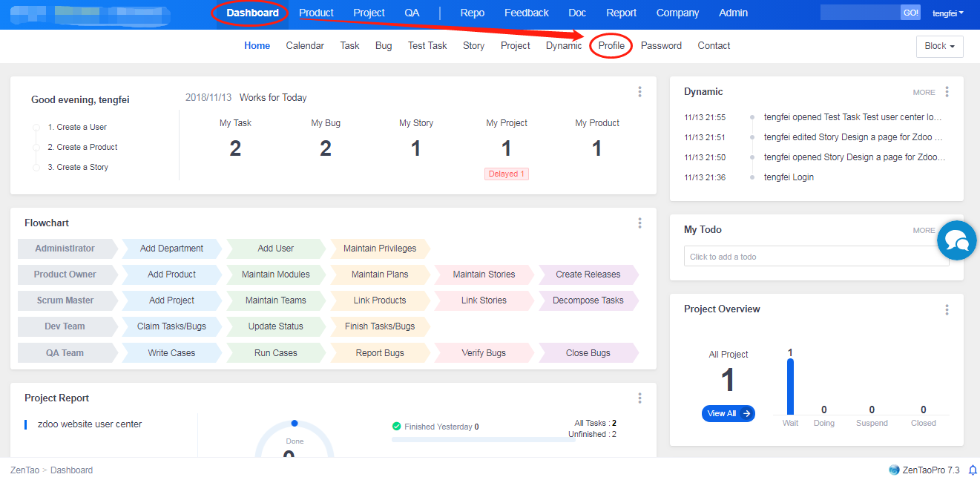
Task: Open the chat bubble floating icon
Action: pyautogui.click(x=957, y=240)
